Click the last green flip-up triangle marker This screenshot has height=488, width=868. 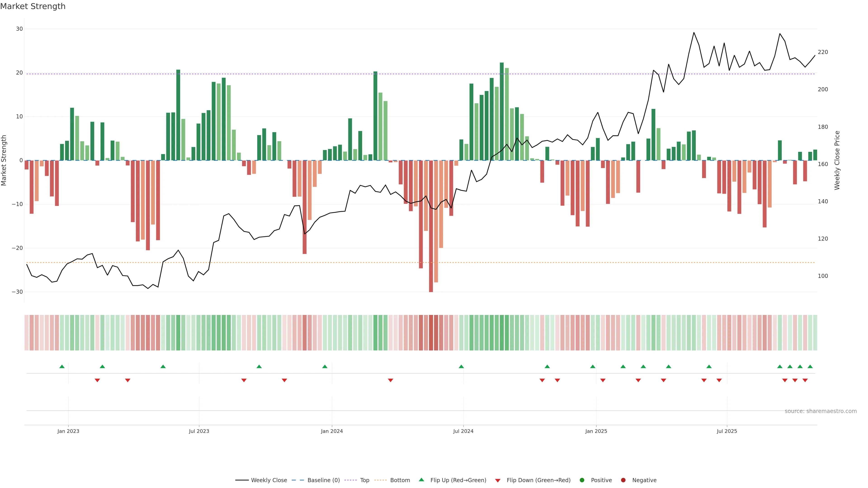click(x=810, y=366)
